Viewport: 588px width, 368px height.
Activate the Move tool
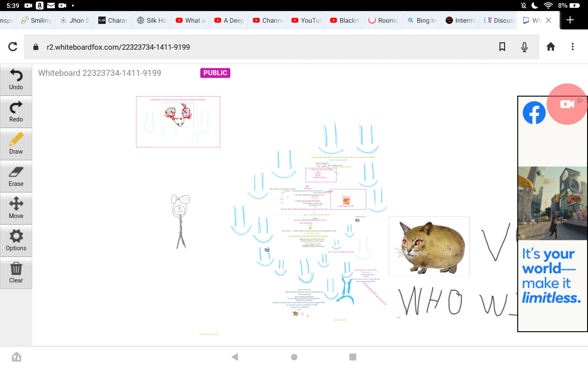tap(16, 209)
